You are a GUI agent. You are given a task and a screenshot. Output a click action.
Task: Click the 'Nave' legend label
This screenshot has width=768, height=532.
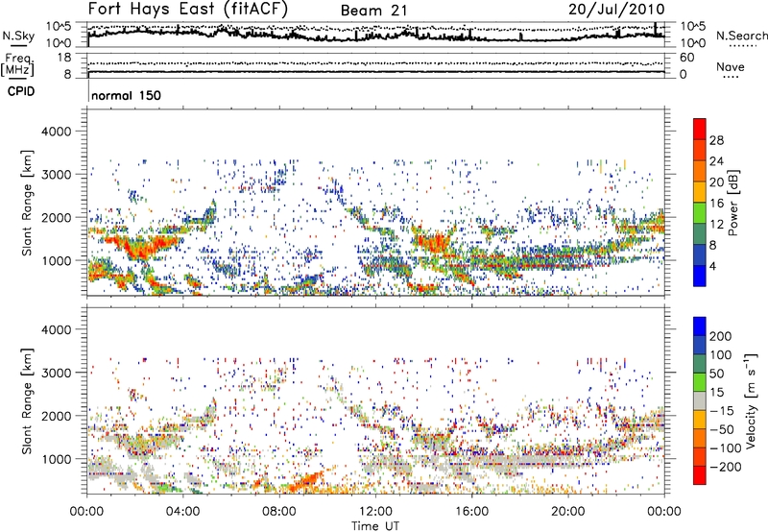coord(731,67)
